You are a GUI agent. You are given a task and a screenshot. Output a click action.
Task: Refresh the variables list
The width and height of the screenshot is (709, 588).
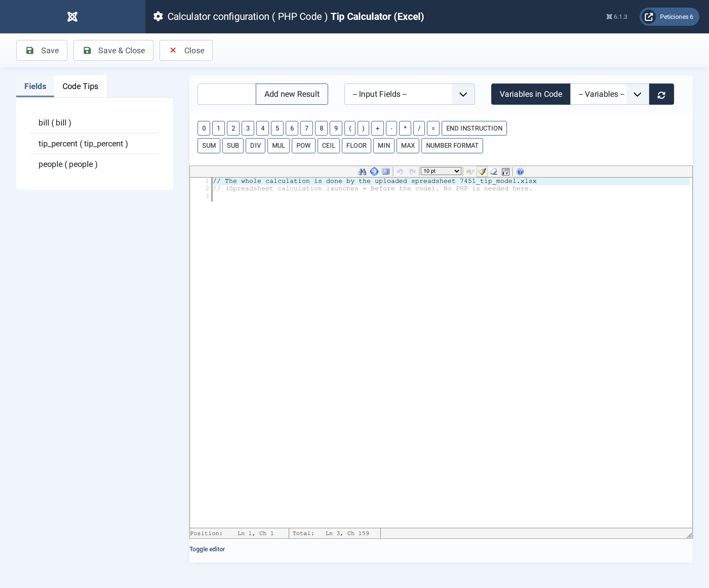(661, 94)
